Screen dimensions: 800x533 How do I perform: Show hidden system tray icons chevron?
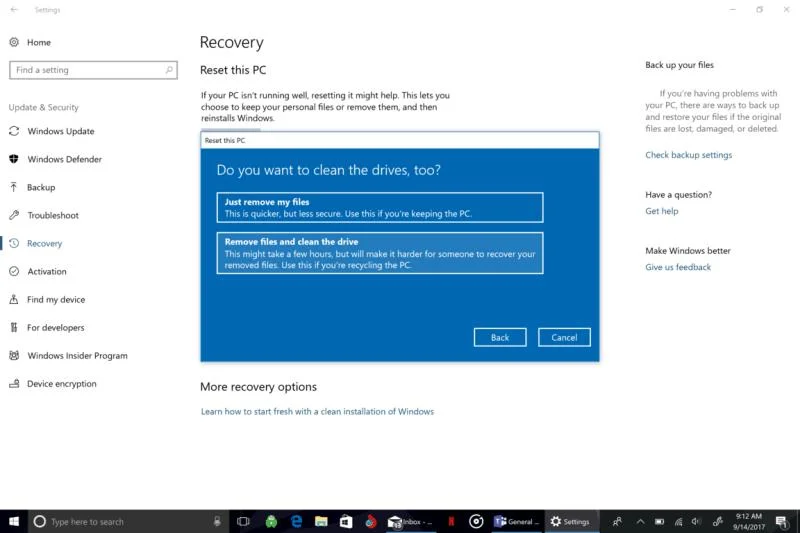[640, 521]
